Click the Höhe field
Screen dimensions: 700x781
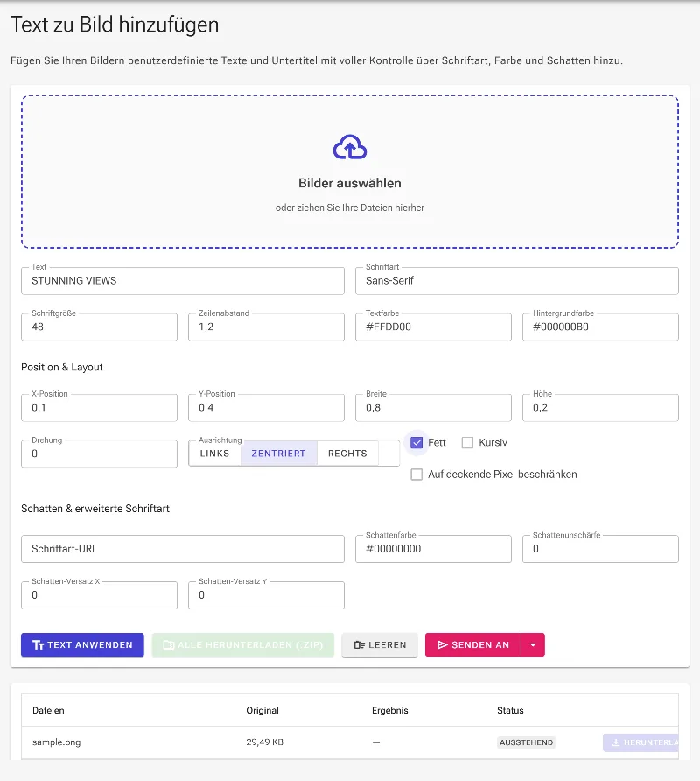(x=600, y=407)
